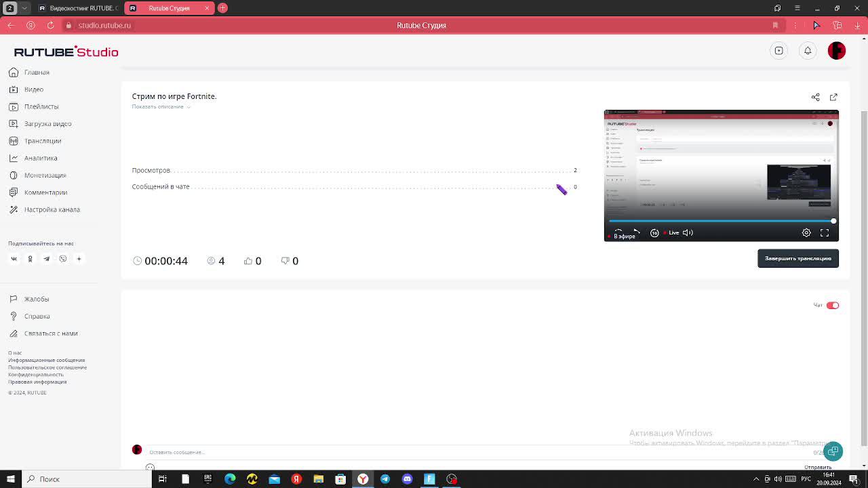Screen dimensions: 868x488
Task: Open player settings gear
Action: (806, 233)
